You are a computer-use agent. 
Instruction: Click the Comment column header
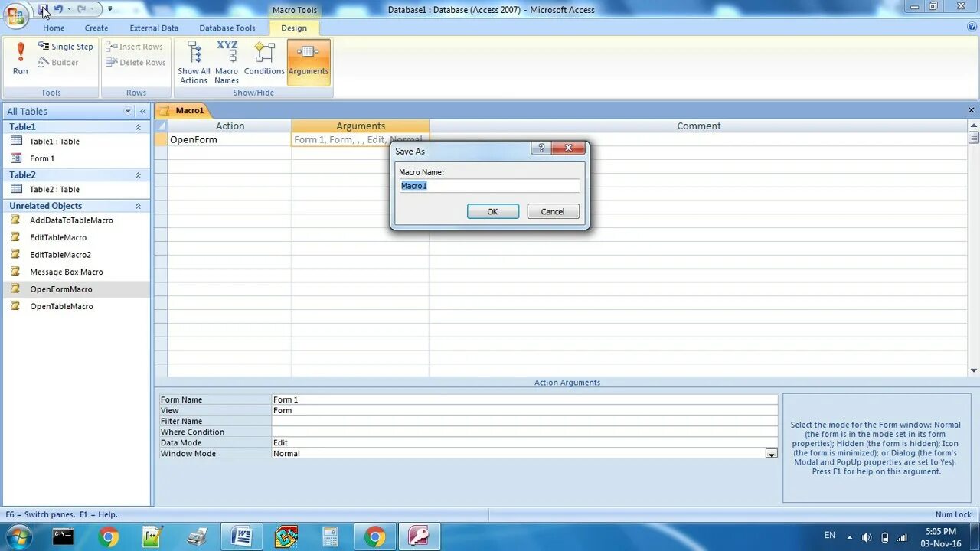coord(698,126)
